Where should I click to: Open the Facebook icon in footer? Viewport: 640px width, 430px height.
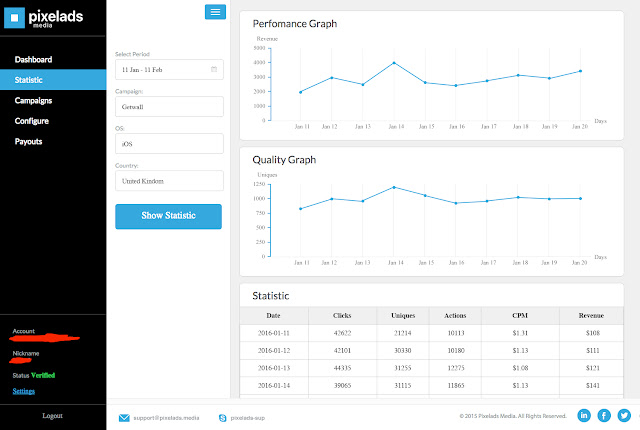tap(604, 415)
